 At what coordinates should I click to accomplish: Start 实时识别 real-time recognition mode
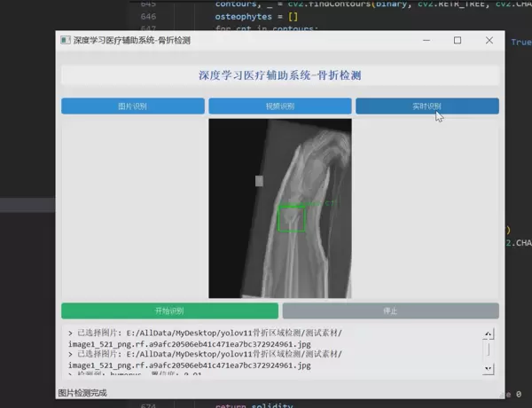pyautogui.click(x=426, y=106)
